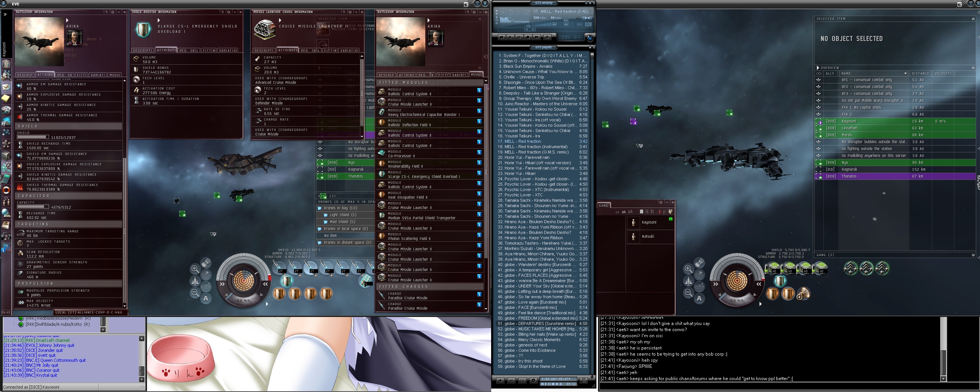The width and height of the screenshot is (980, 392).
Task: Click ship-silhouette button in left client HUD
Action: 195,281
